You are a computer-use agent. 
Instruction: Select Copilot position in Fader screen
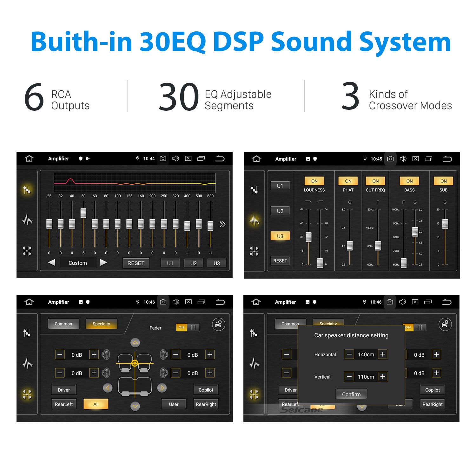point(206,390)
